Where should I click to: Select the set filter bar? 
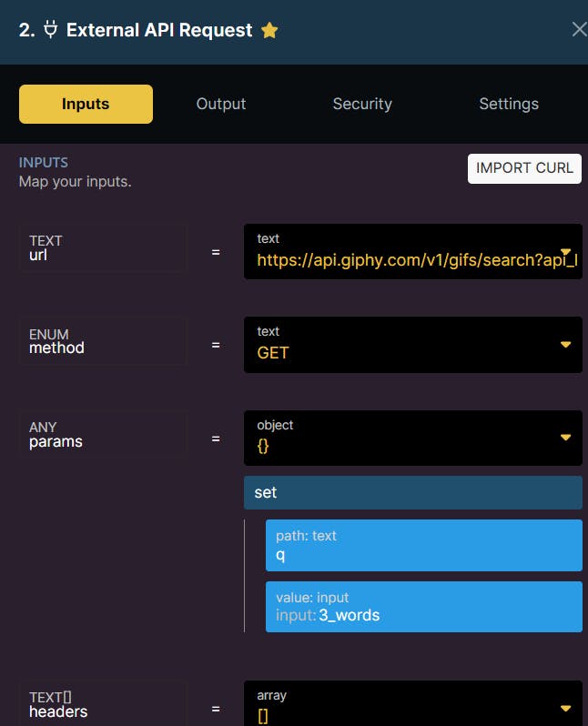[412, 492]
